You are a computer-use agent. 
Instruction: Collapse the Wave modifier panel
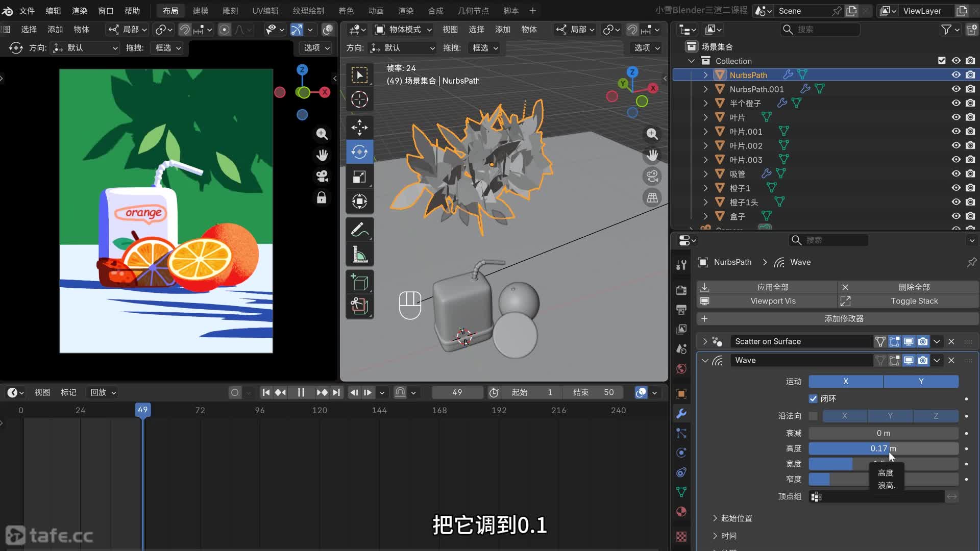point(705,360)
